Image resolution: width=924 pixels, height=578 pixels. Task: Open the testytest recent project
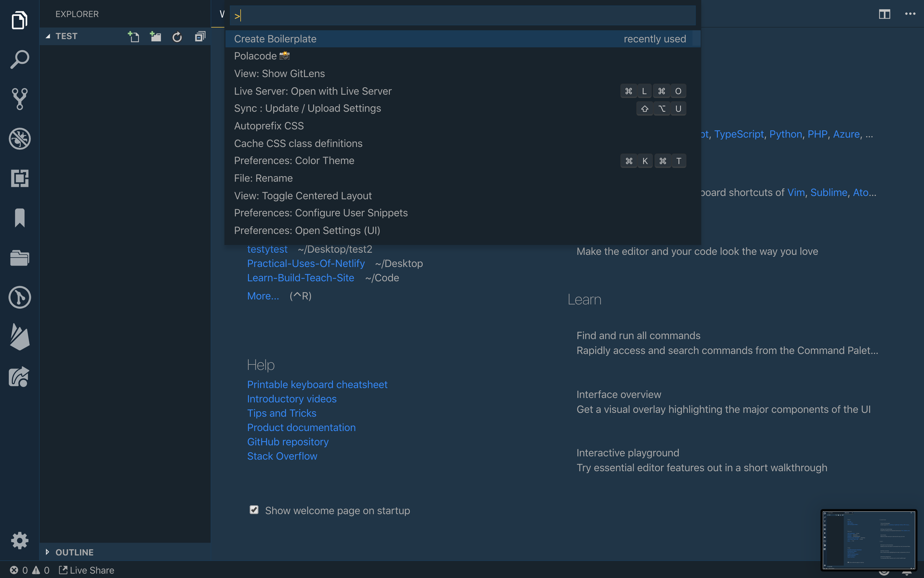coord(267,249)
